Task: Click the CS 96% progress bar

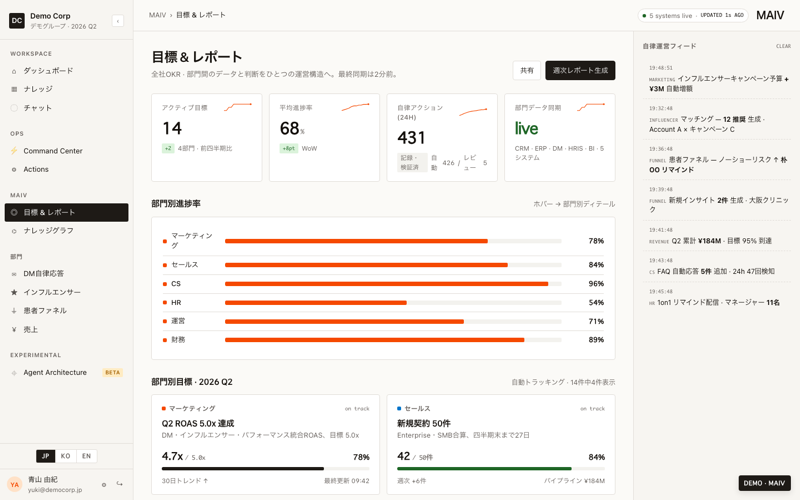Action: [393, 284]
